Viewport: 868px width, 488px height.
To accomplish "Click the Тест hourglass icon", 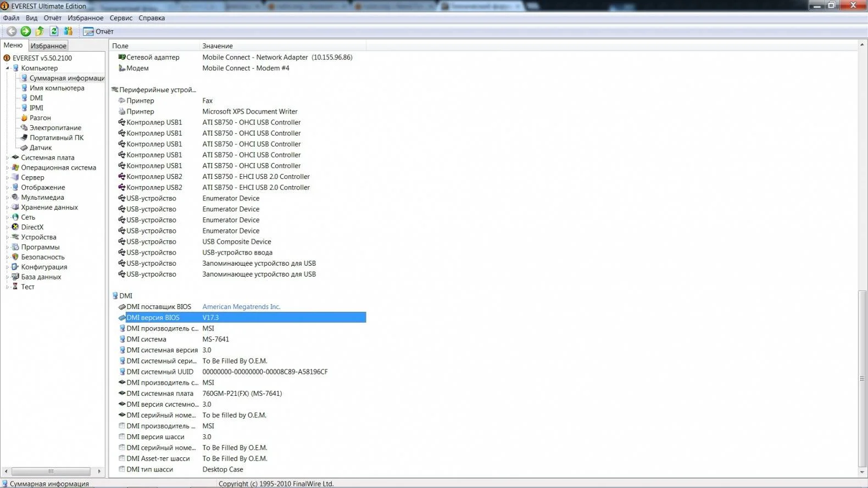I will pyautogui.click(x=15, y=287).
